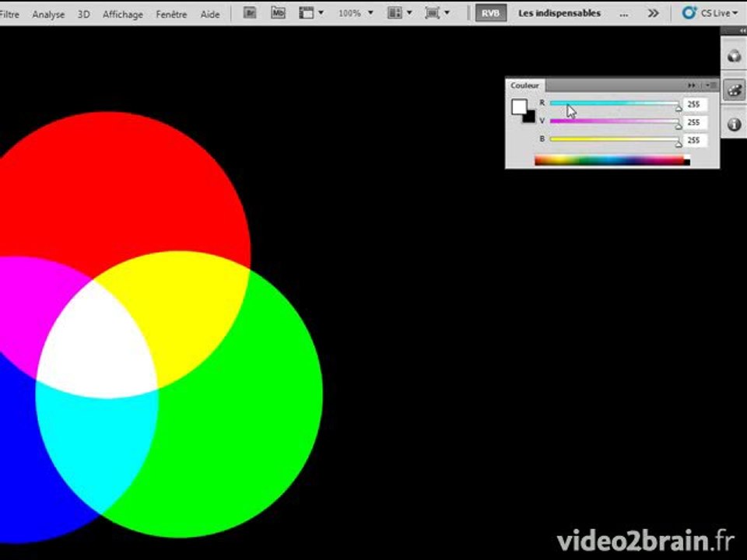This screenshot has height=560, width=747.
Task: Toggle the Couleur palette panel icon
Action: [x=734, y=90]
